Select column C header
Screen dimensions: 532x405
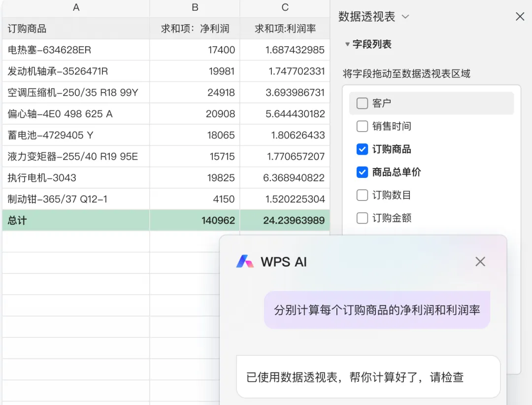pos(285,8)
